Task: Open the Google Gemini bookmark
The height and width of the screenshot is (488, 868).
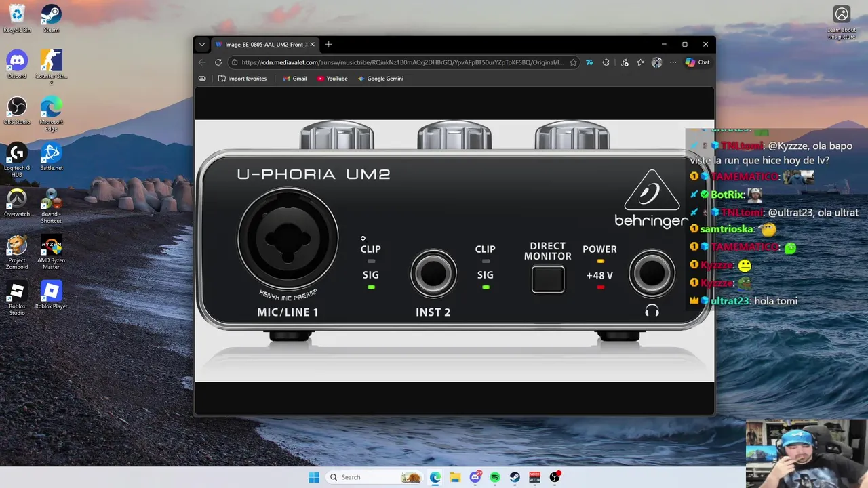Action: tap(380, 79)
